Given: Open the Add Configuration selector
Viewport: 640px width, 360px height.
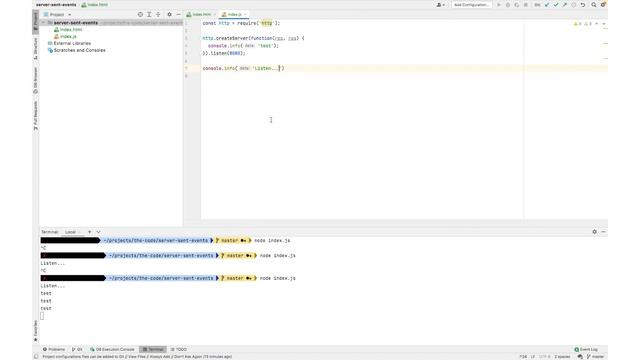Looking at the screenshot, I should click(471, 5).
